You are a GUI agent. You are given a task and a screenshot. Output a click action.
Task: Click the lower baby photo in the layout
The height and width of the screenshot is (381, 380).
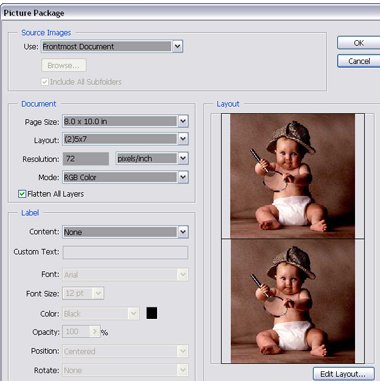pyautogui.click(x=293, y=301)
